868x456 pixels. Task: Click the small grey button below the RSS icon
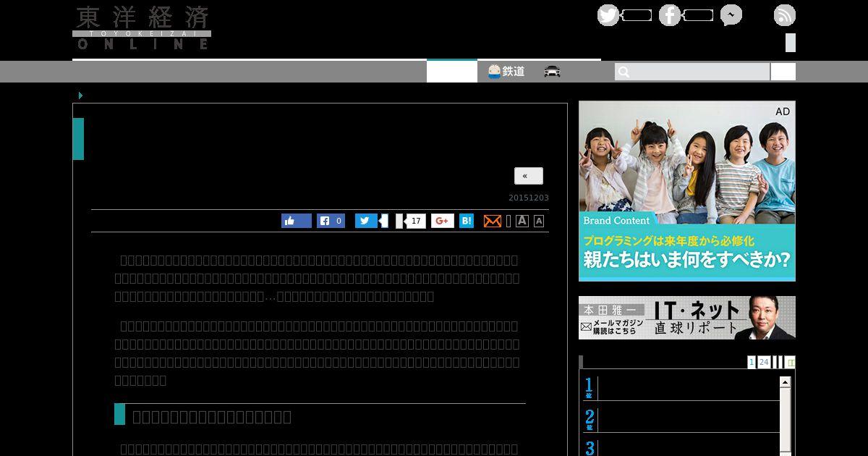[x=791, y=43]
